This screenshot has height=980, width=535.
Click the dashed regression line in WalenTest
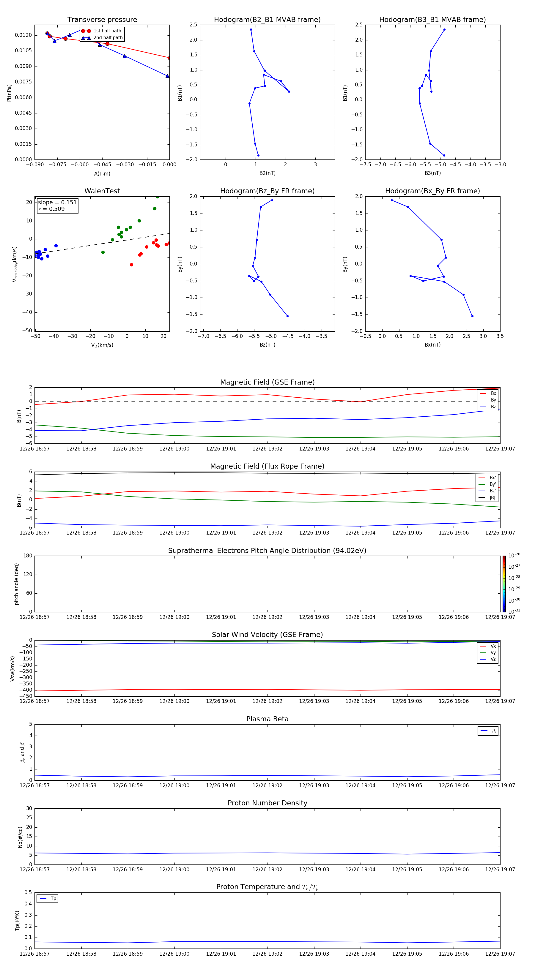(x=102, y=243)
